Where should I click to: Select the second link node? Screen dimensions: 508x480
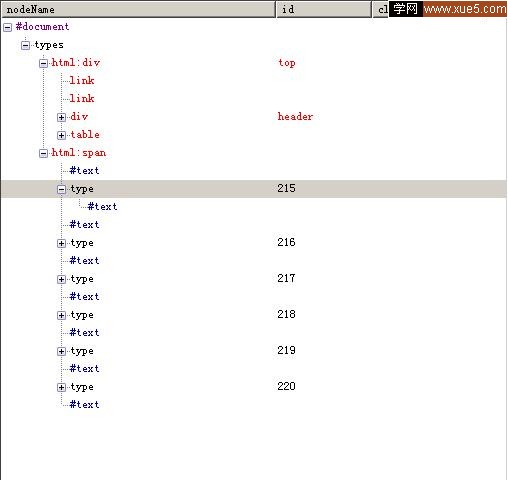pos(82,98)
